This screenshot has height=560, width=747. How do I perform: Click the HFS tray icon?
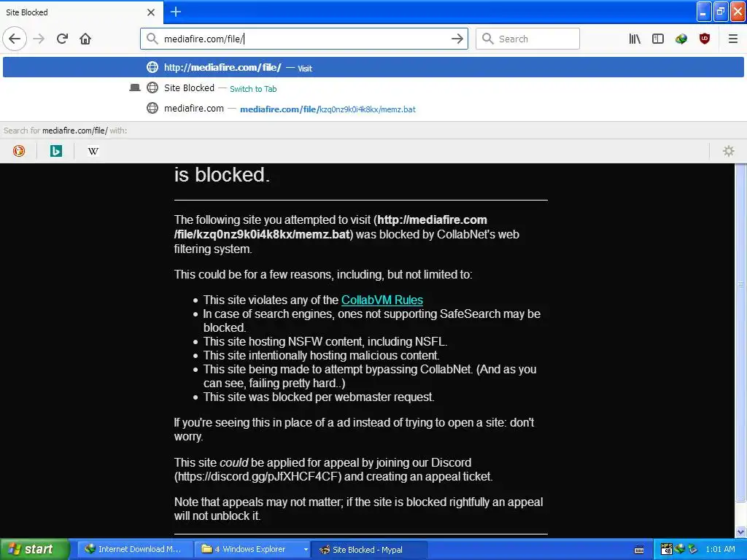(667, 549)
